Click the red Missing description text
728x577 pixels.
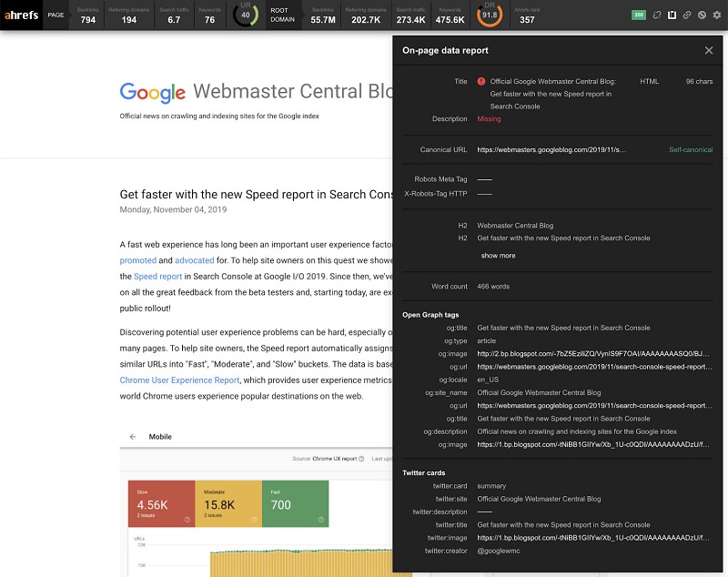pos(489,119)
